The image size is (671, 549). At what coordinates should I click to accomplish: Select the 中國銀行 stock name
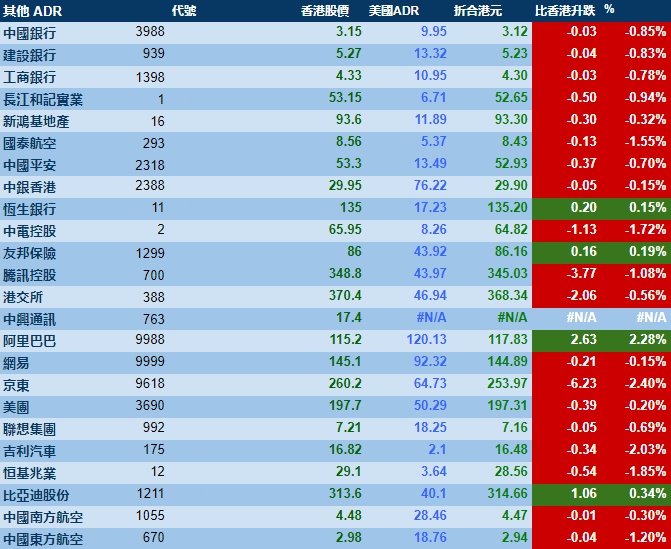(x=30, y=33)
